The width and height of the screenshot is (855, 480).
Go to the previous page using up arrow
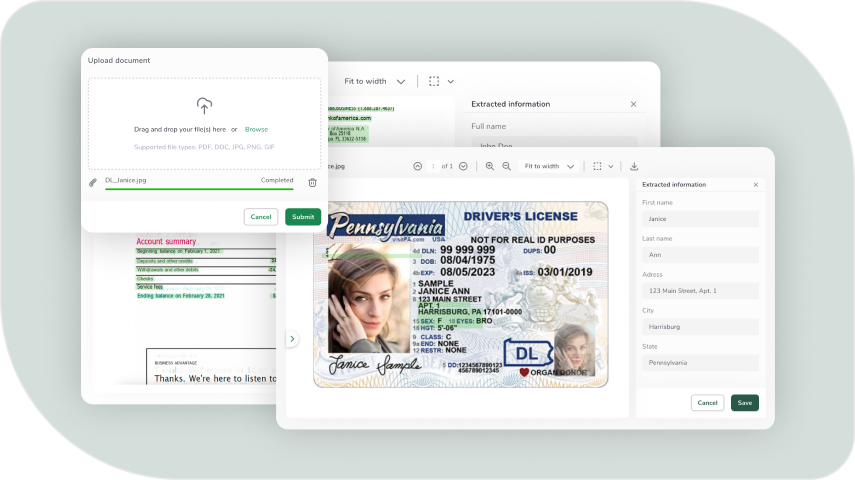point(417,166)
